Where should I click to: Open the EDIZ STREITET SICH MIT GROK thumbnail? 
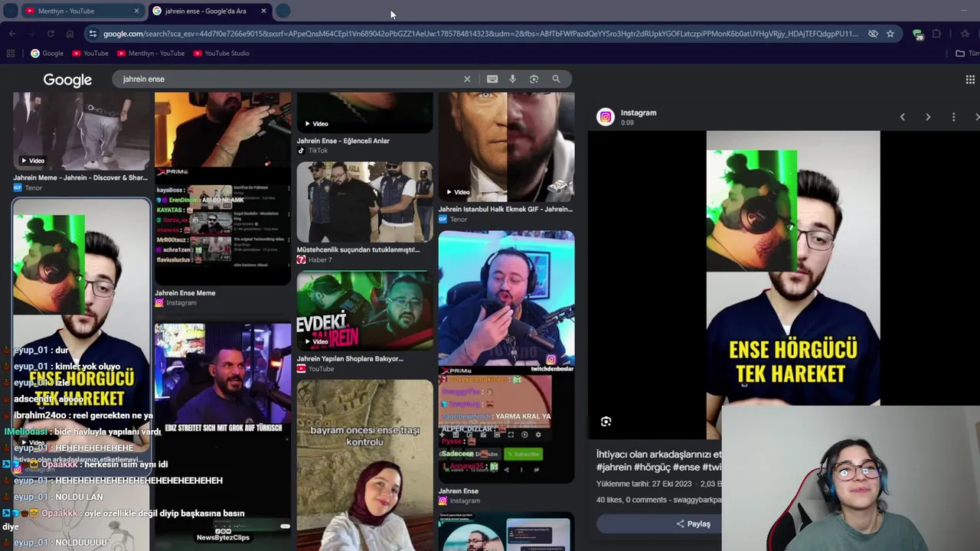point(223,436)
